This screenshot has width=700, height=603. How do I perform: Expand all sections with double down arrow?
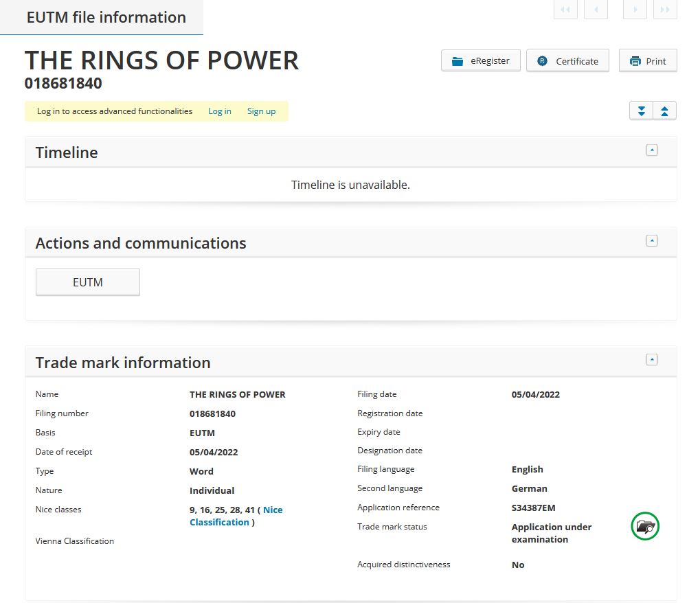coord(642,111)
